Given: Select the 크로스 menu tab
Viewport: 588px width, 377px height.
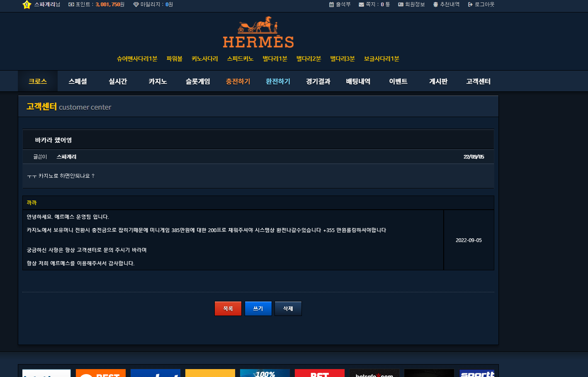Looking at the screenshot, I should point(38,81).
